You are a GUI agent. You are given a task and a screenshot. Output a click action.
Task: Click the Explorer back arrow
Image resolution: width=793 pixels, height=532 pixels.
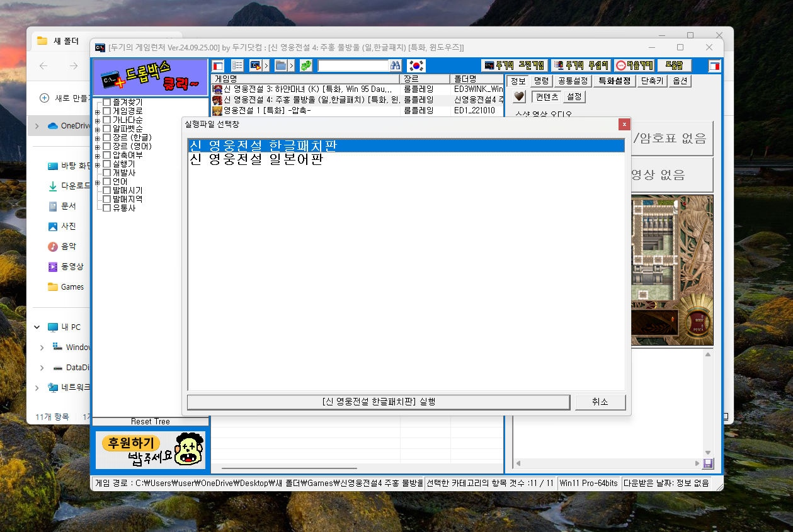43,66
